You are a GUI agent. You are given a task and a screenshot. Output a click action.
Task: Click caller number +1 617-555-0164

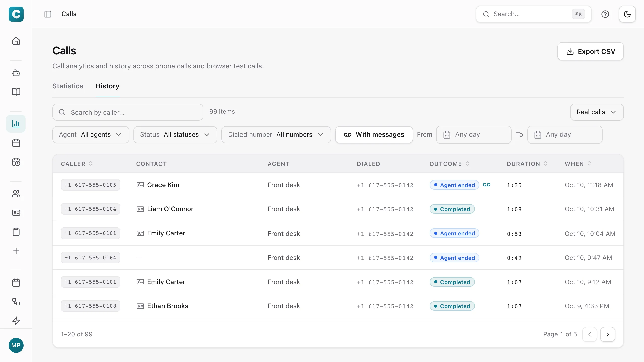pos(91,258)
